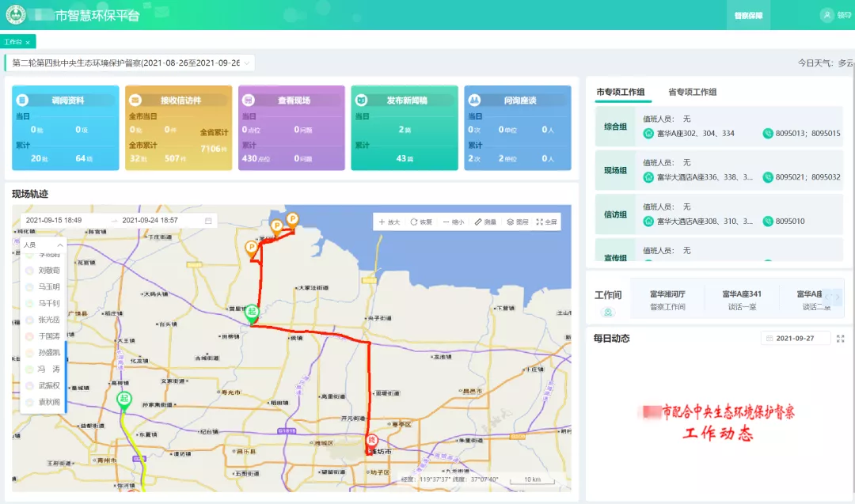The image size is (855, 504).
Task: Open the user profile avatar icon
Action: (826, 15)
